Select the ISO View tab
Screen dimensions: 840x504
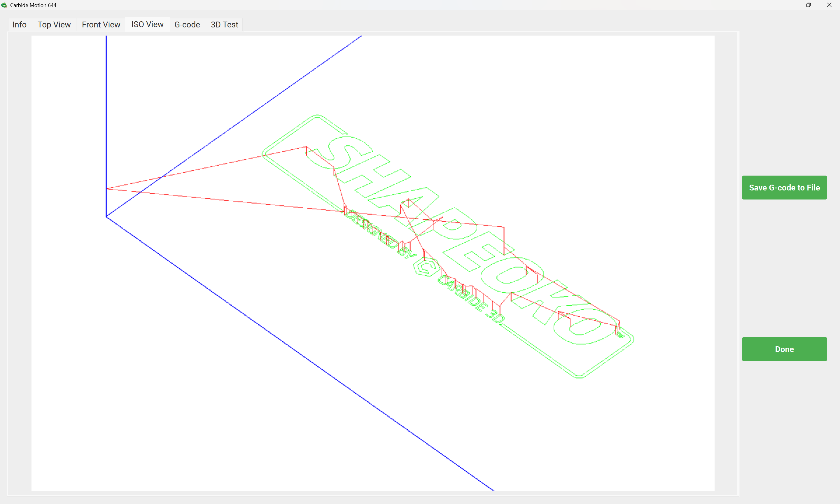(x=147, y=24)
